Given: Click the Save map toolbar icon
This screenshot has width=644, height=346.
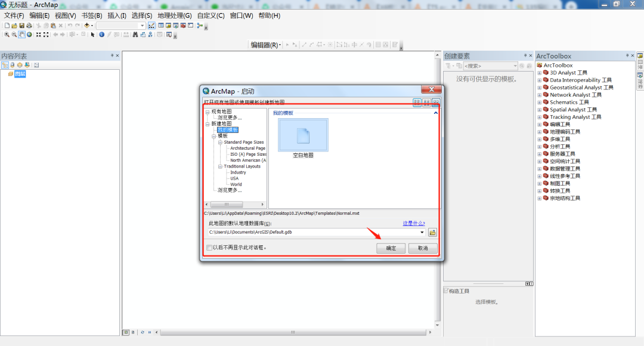Looking at the screenshot, I should click(x=22, y=26).
